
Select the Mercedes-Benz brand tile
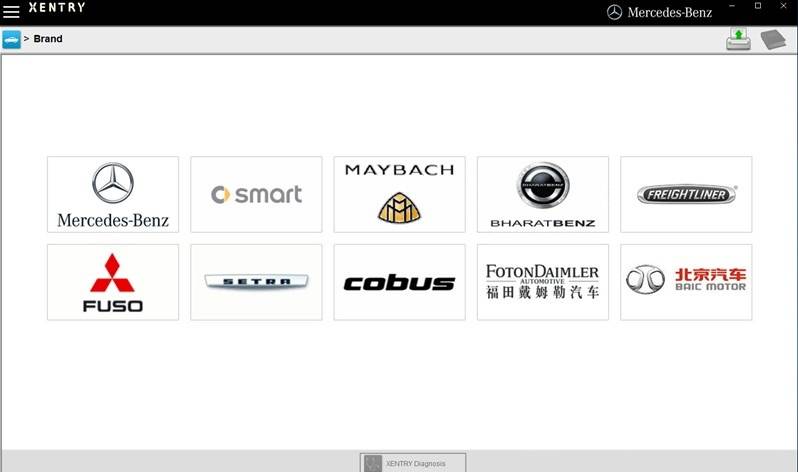(x=113, y=195)
